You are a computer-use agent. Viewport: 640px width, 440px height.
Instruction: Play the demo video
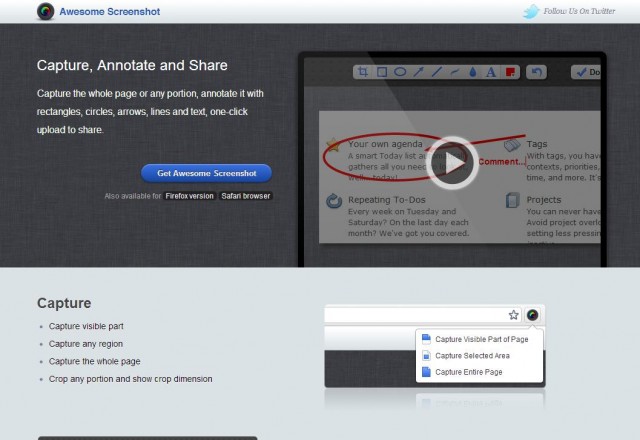tap(452, 162)
